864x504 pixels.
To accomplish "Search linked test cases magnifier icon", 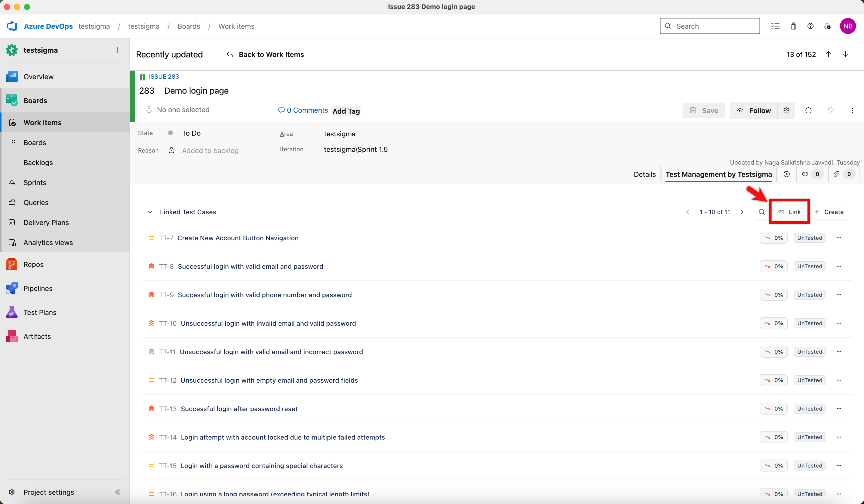I will coord(761,212).
